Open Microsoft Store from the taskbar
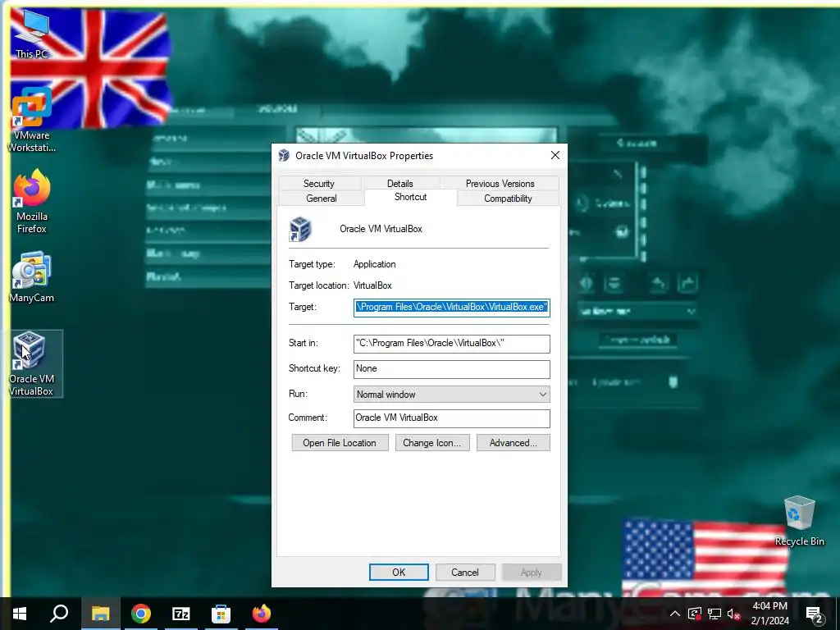Screen dimensions: 840x630 [x=221, y=614]
